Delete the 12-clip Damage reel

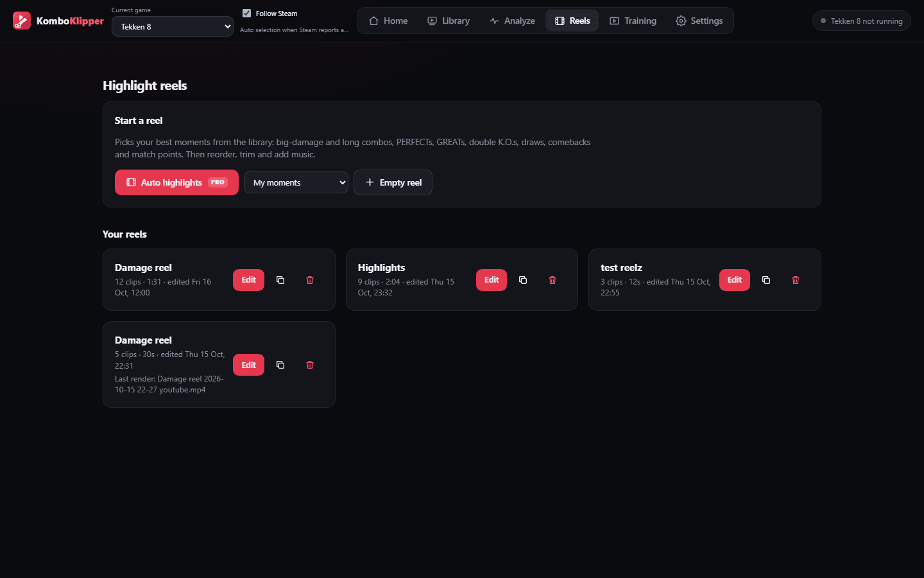(x=310, y=280)
